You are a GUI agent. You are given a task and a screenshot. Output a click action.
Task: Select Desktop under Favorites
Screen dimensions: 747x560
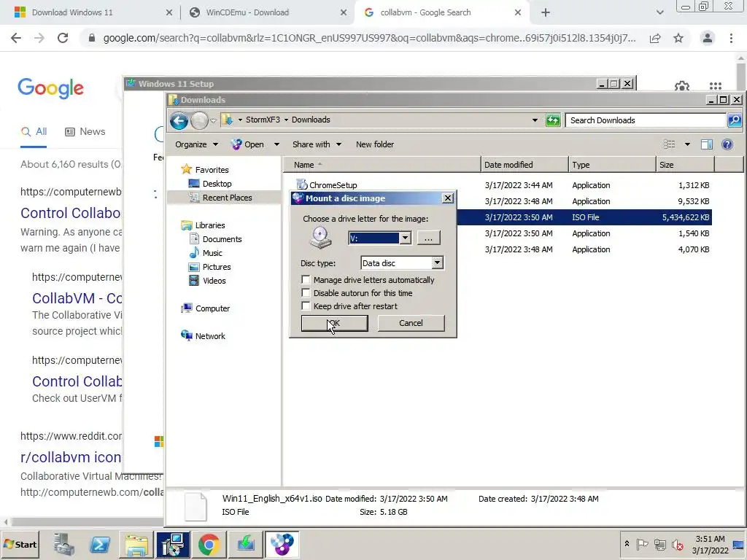[x=210, y=184]
